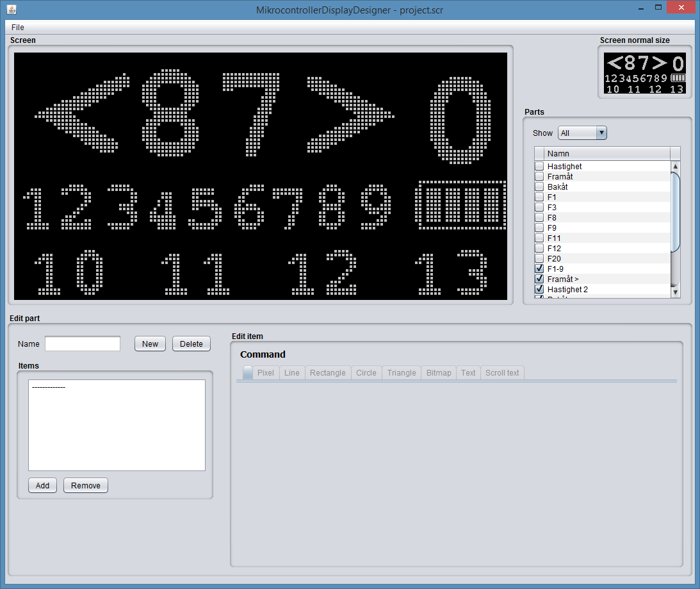The image size is (700, 589).
Task: Check the F20 part checkbox
Action: 539,259
